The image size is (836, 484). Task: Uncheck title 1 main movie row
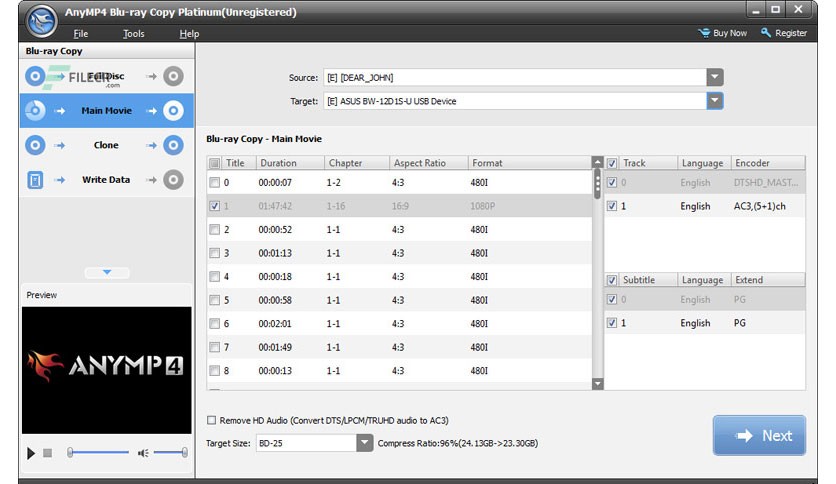click(214, 206)
